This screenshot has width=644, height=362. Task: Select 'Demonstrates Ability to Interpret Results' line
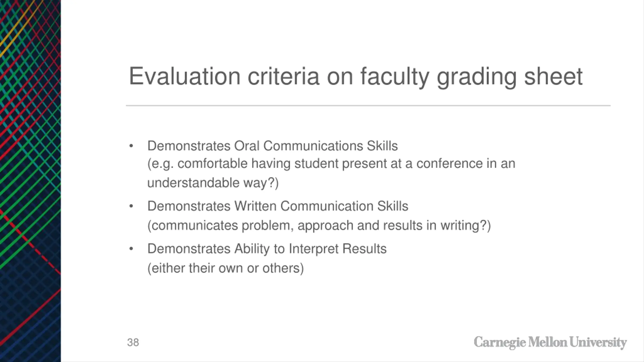click(267, 249)
